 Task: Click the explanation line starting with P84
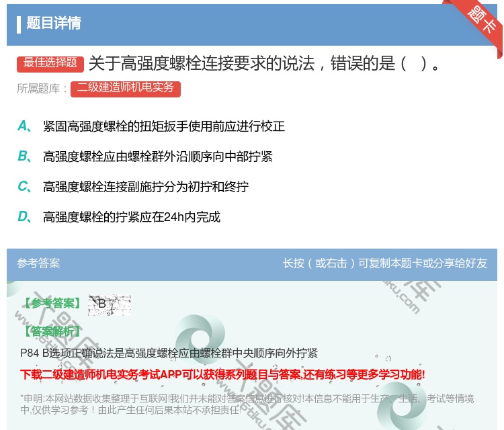click(169, 353)
